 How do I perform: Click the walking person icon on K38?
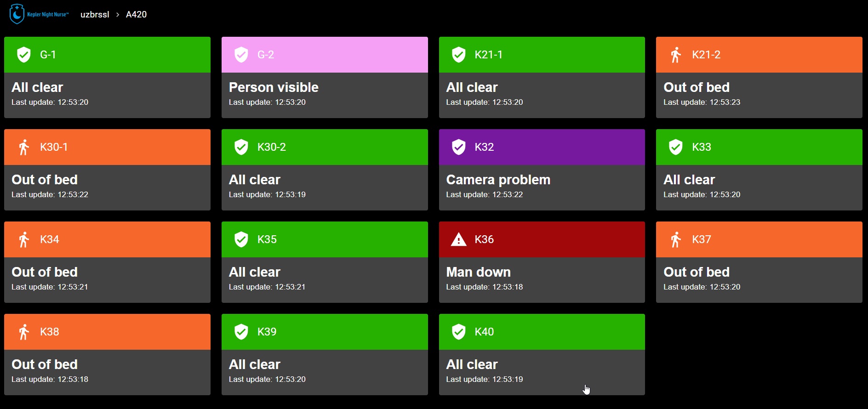click(24, 332)
